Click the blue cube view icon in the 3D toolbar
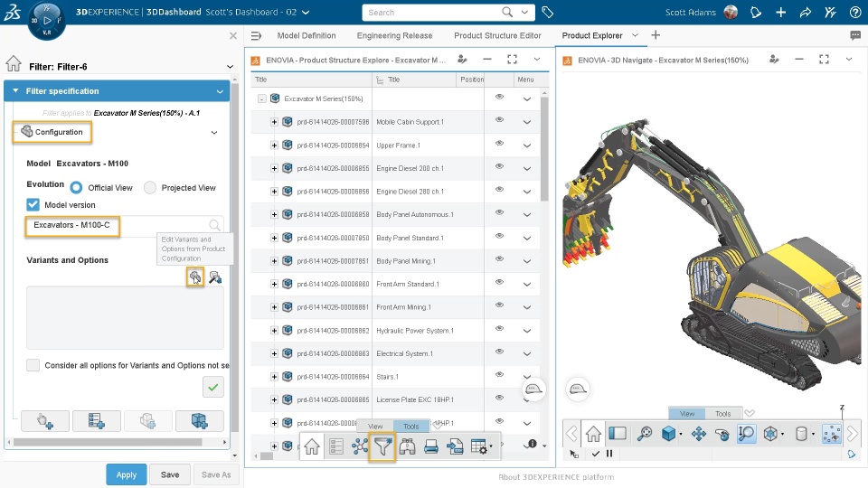 click(x=669, y=434)
